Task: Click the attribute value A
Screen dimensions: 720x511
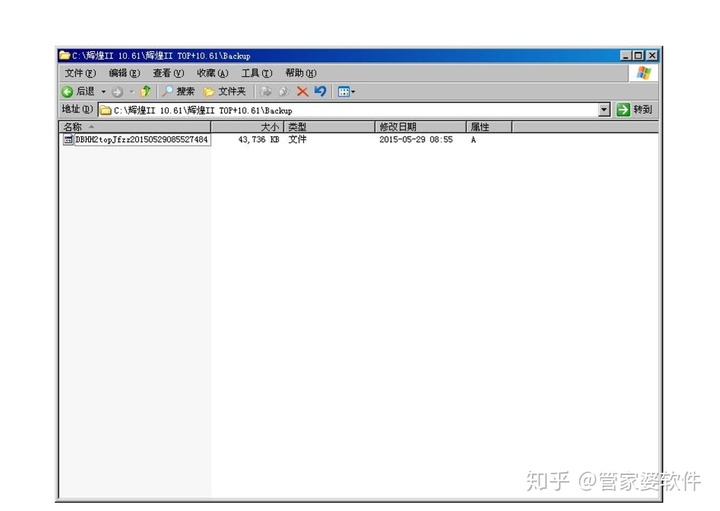Action: 473,140
